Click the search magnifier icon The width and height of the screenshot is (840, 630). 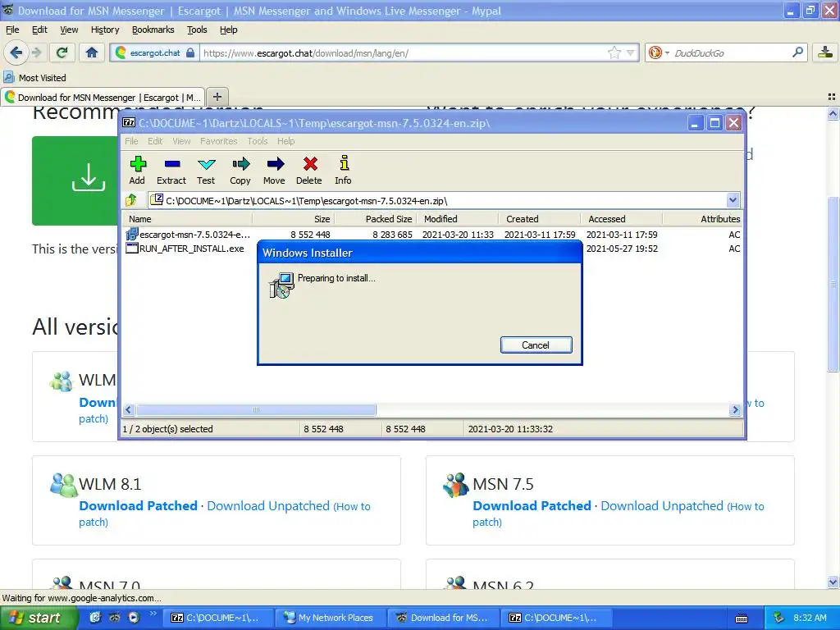797,52
